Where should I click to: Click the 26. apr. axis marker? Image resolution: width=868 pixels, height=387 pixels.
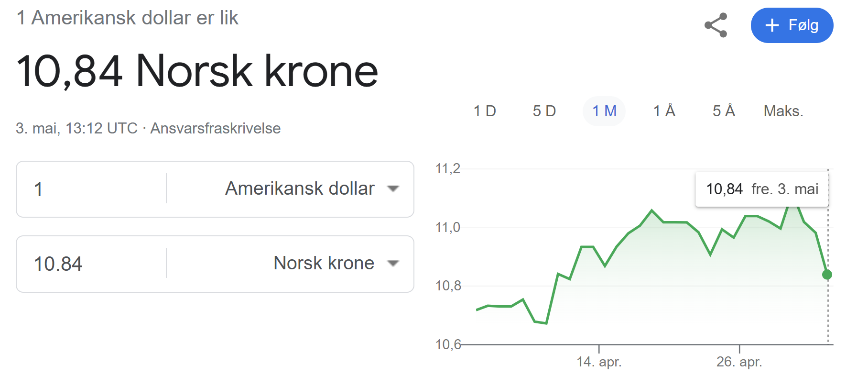(739, 362)
